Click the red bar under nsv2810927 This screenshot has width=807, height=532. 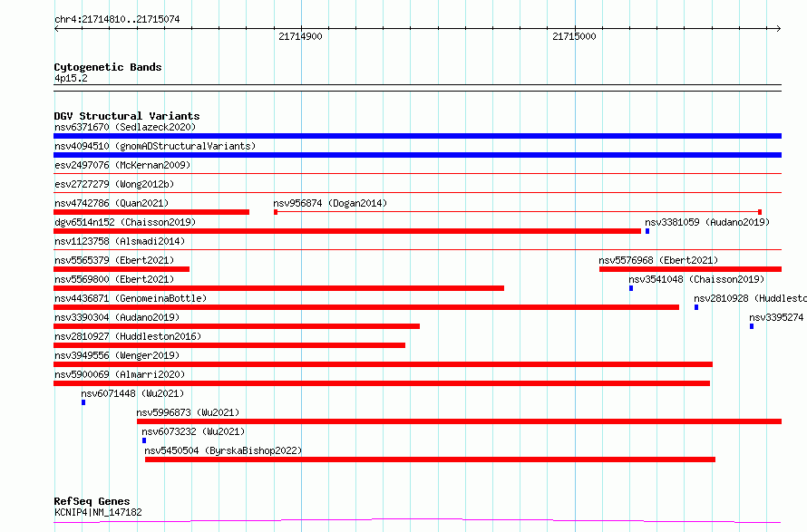[x=229, y=345]
